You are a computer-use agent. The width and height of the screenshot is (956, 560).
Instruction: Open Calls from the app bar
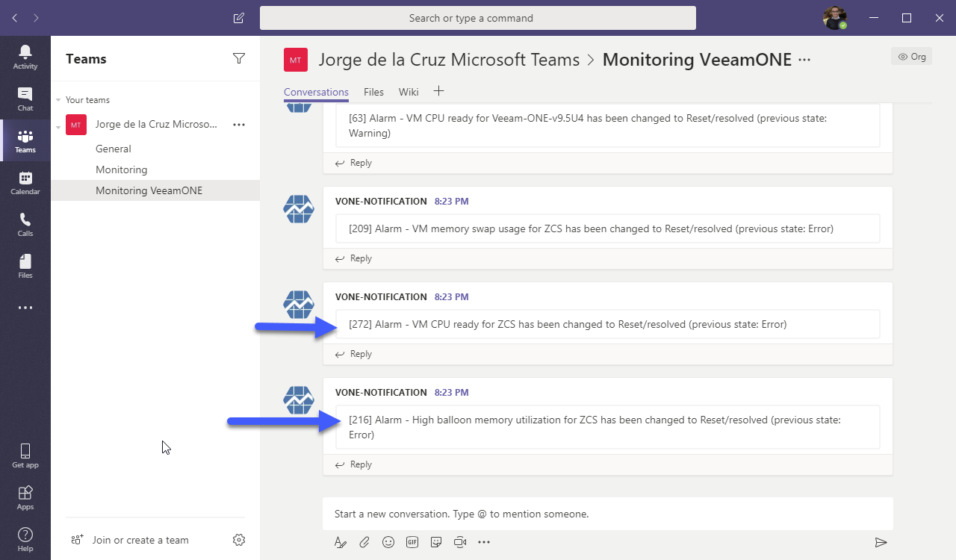click(x=25, y=223)
